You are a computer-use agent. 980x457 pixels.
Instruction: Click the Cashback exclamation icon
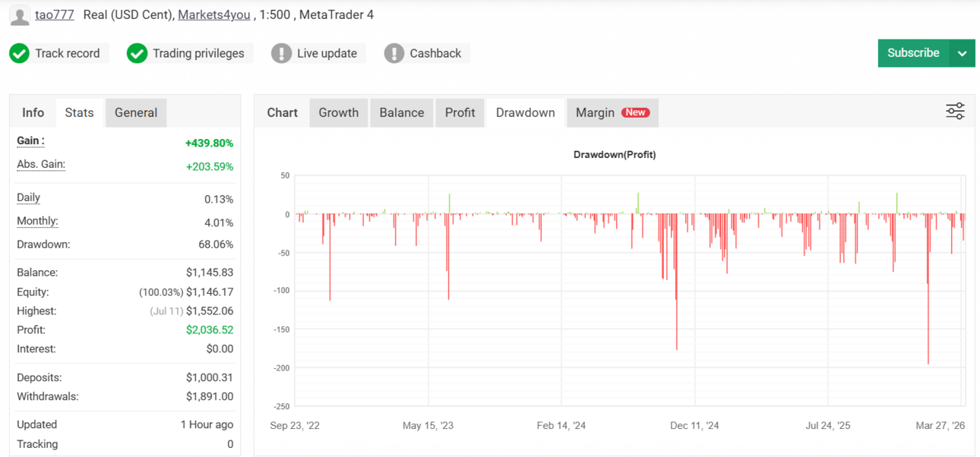[x=394, y=53]
